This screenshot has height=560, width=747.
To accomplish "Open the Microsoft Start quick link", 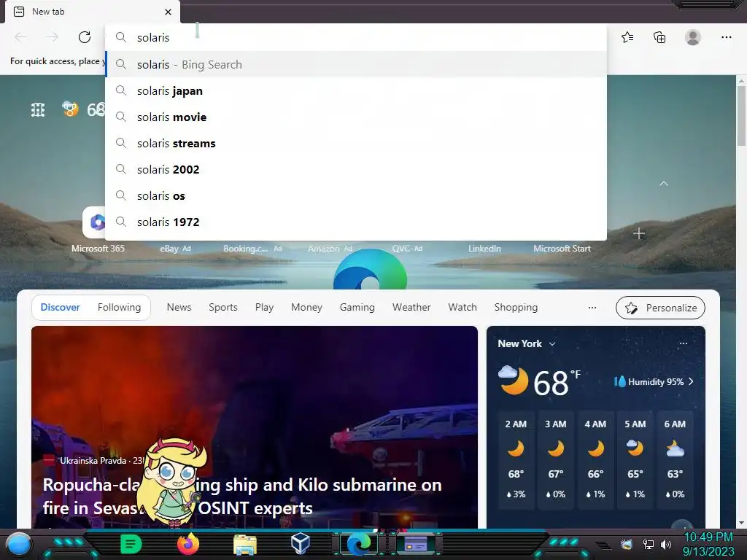I will click(562, 248).
